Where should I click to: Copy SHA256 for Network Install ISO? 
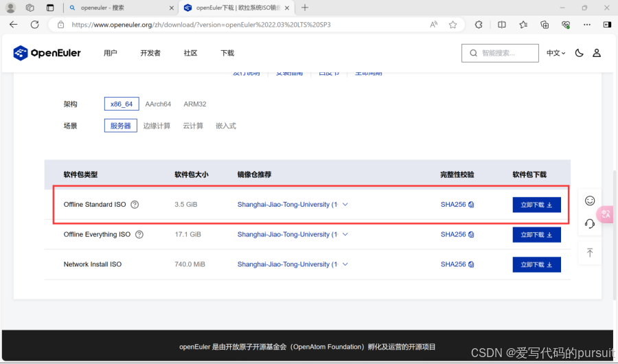tap(471, 264)
